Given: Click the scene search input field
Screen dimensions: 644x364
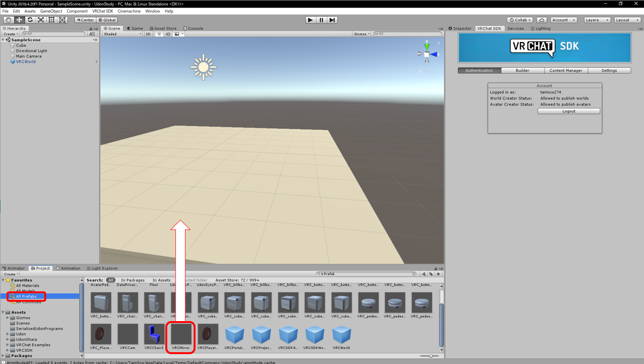Looking at the screenshot, I should pyautogui.click(x=408, y=34).
